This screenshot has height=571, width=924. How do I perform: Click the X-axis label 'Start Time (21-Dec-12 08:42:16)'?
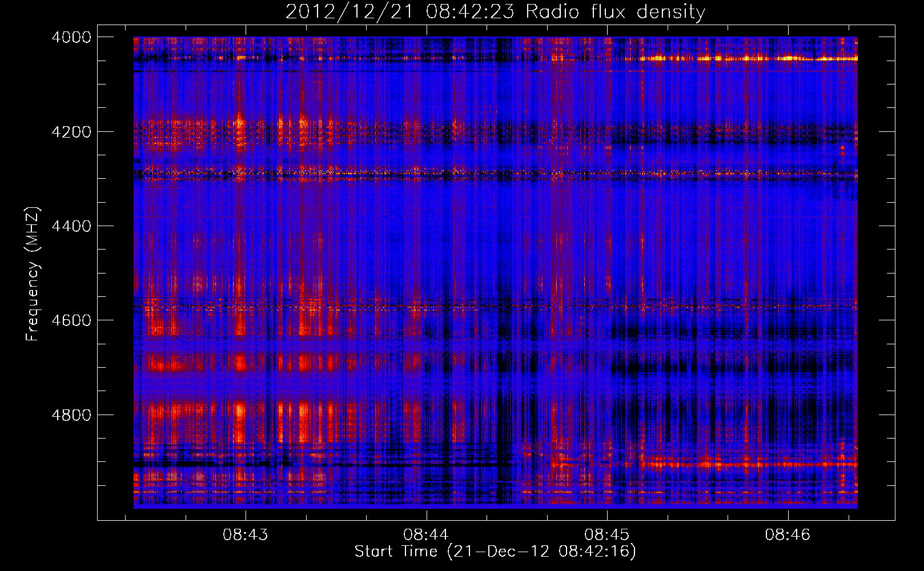point(495,552)
